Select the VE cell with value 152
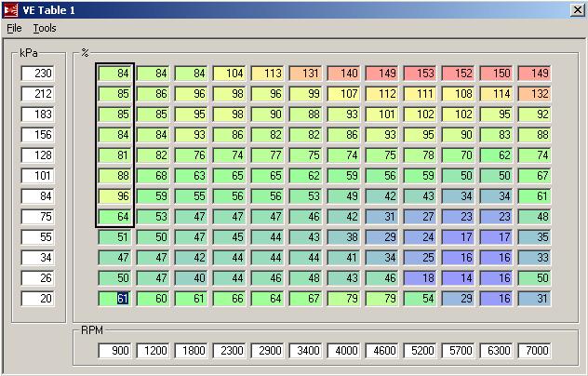The width and height of the screenshot is (588, 376). tap(459, 73)
